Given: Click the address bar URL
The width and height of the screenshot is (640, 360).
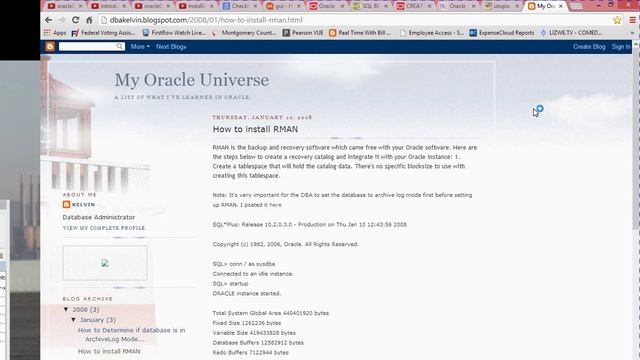Looking at the screenshot, I should click(x=206, y=20).
